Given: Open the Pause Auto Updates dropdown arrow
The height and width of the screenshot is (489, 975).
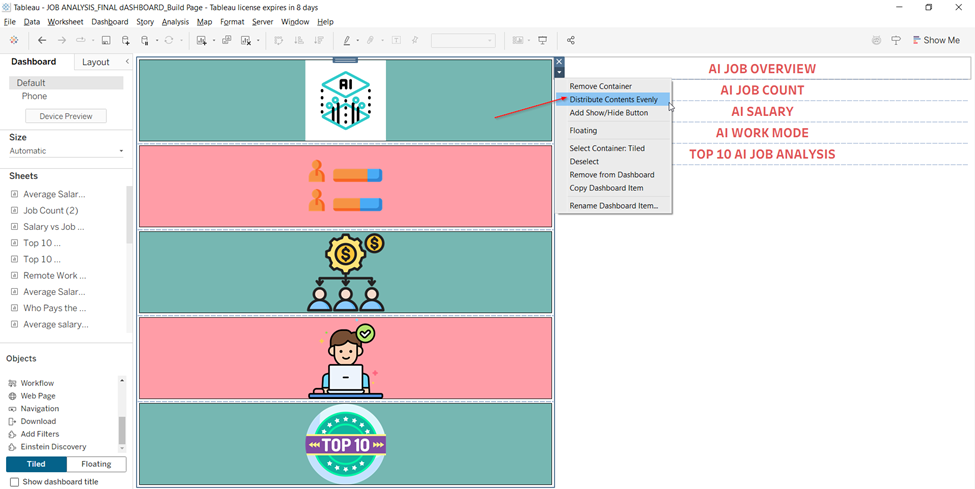Looking at the screenshot, I should (157, 40).
